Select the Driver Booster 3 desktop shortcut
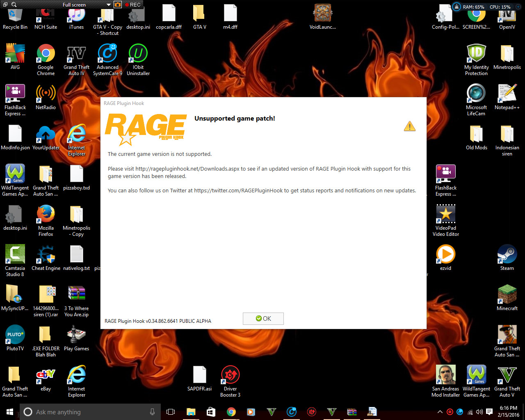The height and width of the screenshot is (420, 525). tap(230, 382)
